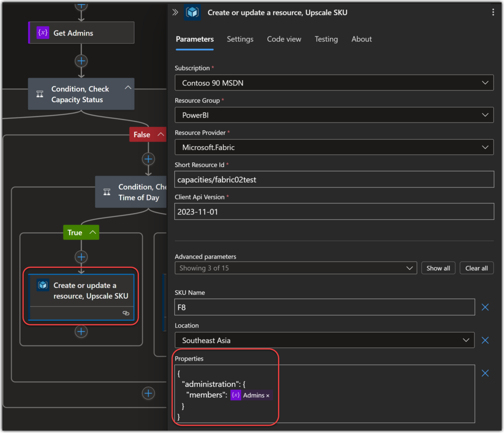Click the Show all button
The height and width of the screenshot is (433, 504).
point(438,268)
